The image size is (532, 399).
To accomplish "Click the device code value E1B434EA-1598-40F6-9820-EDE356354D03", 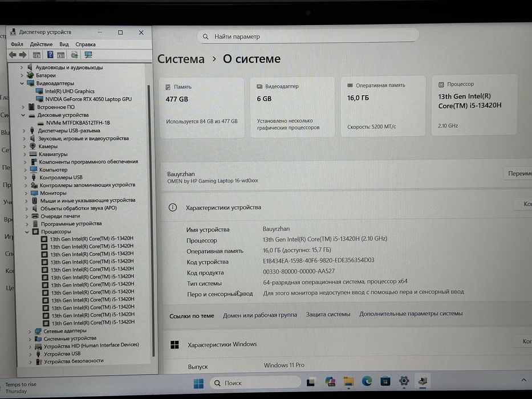I will tap(319, 260).
